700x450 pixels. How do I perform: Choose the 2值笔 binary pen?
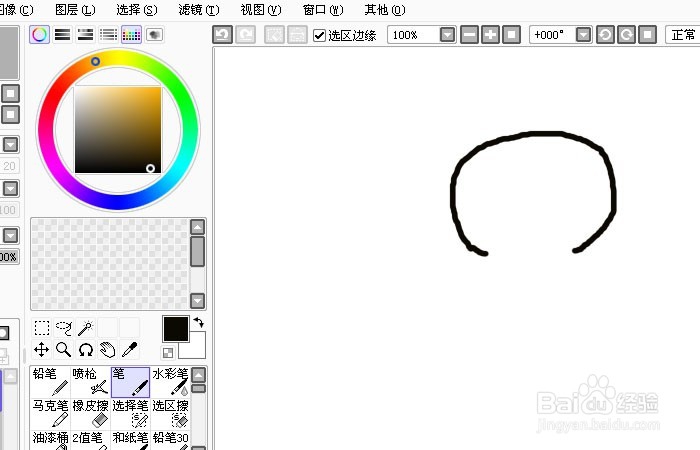(x=90, y=440)
